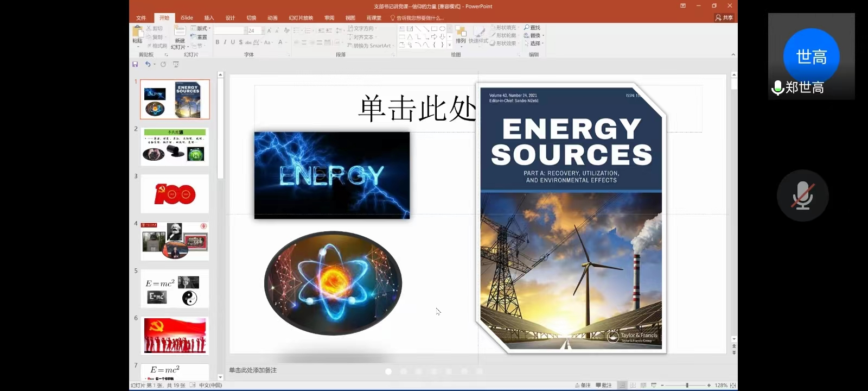Start slideshow from status bar icon
This screenshot has height=391, width=868.
654,385
